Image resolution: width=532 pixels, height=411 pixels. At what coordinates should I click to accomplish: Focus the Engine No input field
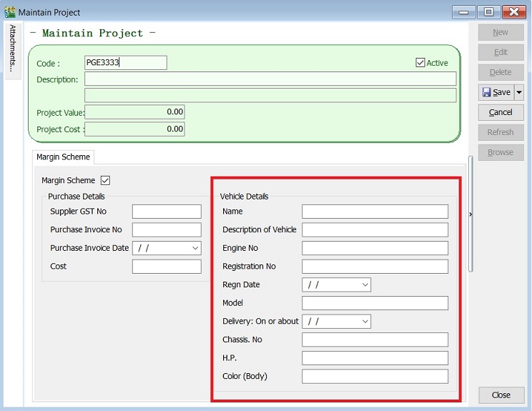pos(375,248)
